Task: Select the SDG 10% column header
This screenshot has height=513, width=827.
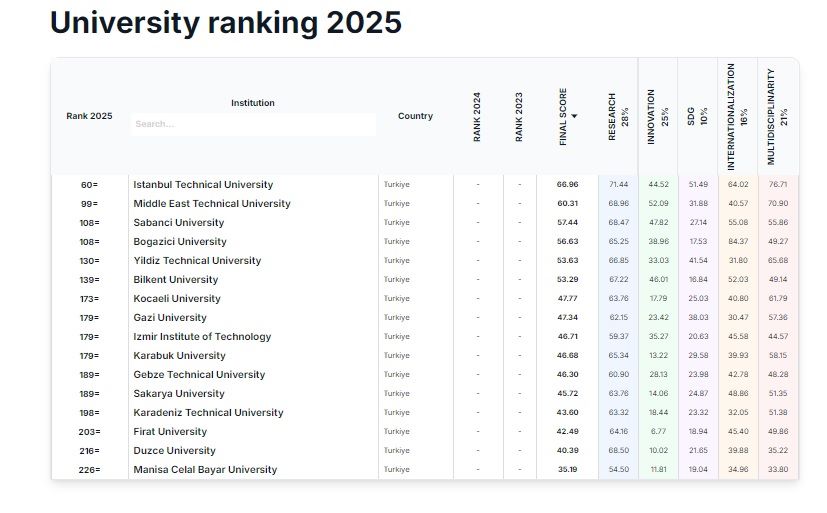Action: [x=697, y=116]
